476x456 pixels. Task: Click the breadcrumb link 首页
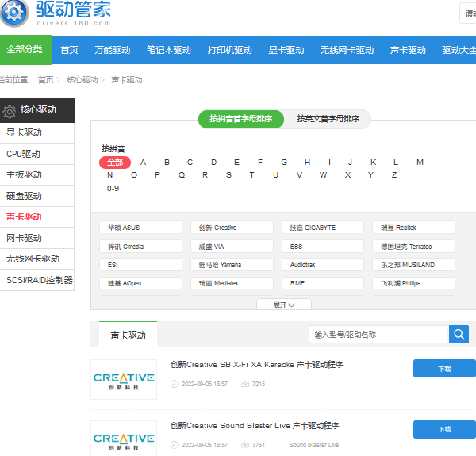coord(45,80)
